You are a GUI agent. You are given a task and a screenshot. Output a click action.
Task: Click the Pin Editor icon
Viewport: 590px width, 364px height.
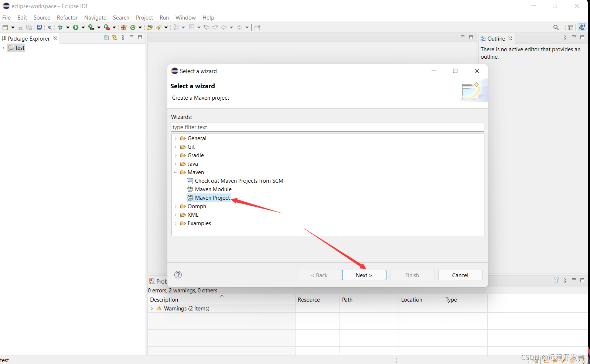[258, 27]
